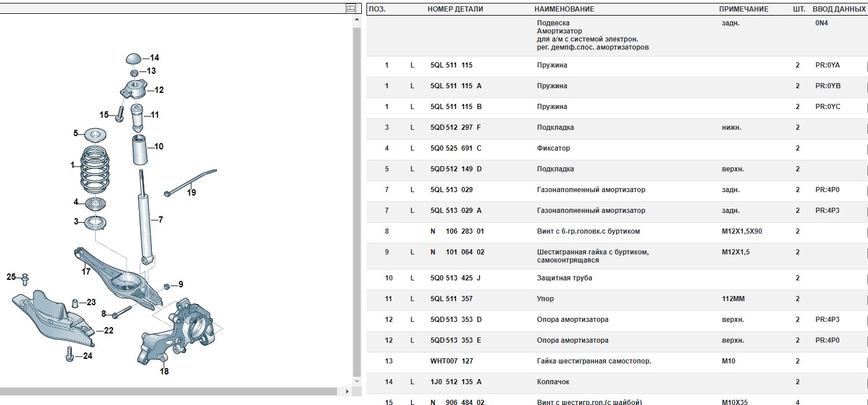The width and height of the screenshot is (868, 405).
Task: Click part number 5QD 513 353 E
Action: (x=456, y=340)
